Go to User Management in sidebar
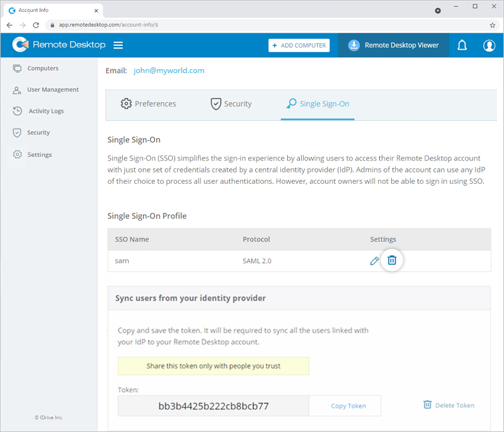The width and height of the screenshot is (504, 432). (x=52, y=89)
